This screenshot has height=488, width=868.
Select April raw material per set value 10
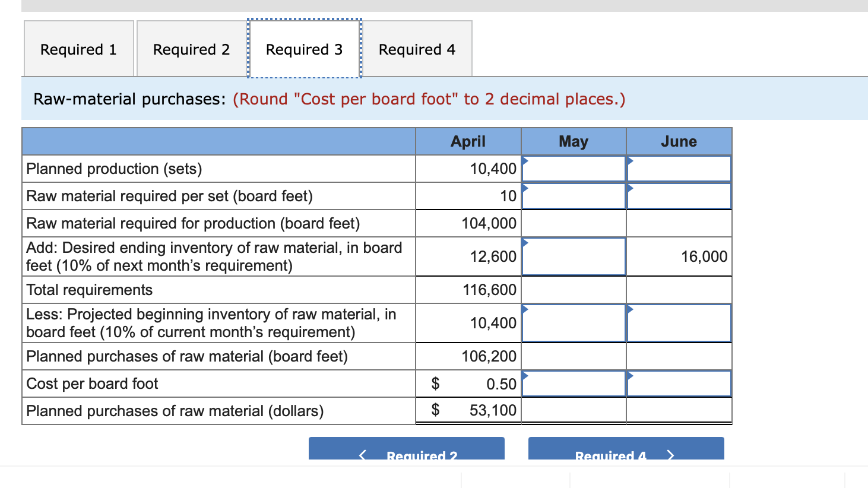point(508,196)
